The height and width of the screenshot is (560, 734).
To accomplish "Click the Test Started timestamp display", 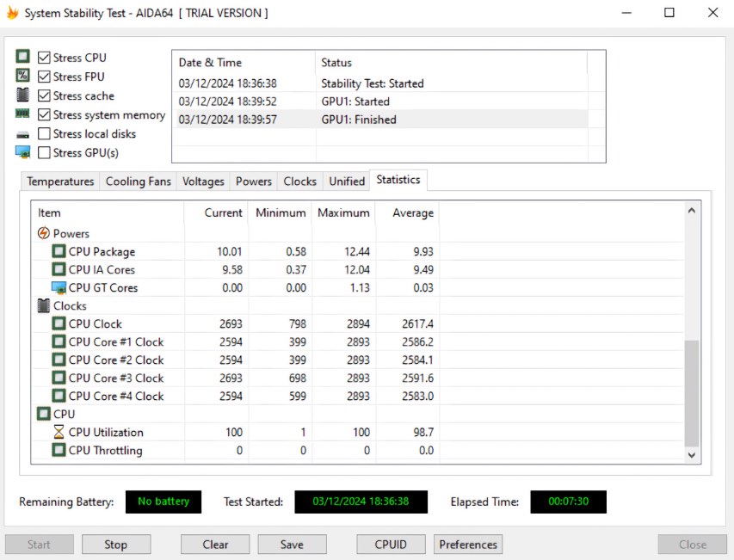I will point(361,502).
